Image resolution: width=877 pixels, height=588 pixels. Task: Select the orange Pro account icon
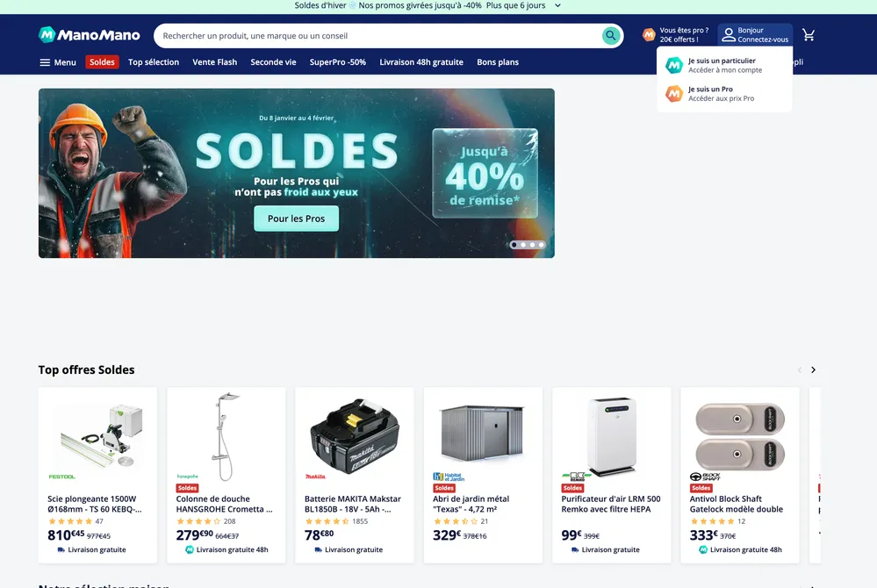[x=674, y=94]
